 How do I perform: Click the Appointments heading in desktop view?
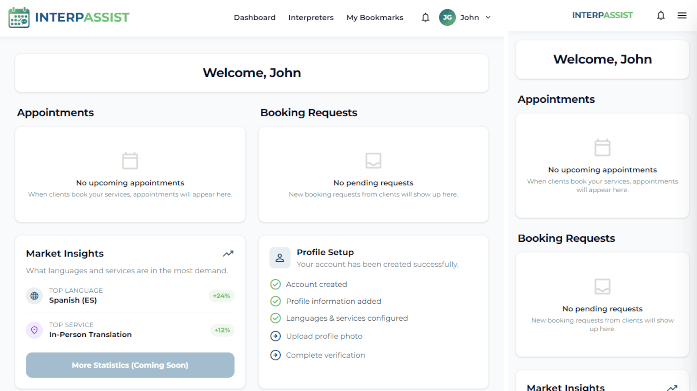(x=56, y=113)
